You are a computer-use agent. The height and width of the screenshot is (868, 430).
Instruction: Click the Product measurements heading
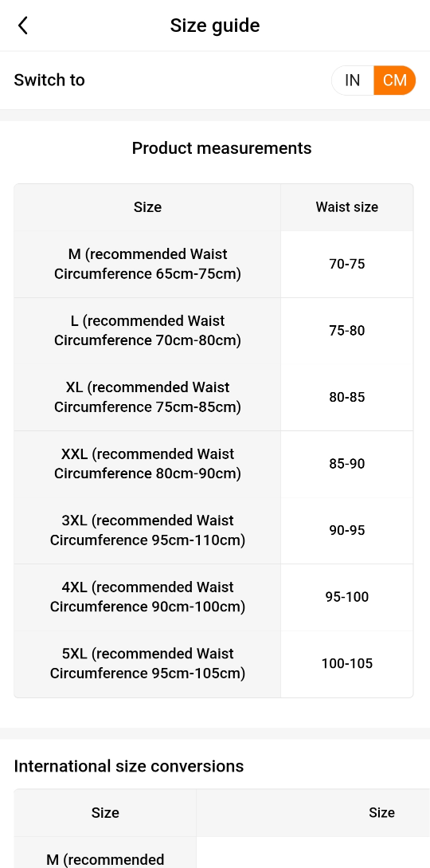click(x=221, y=148)
